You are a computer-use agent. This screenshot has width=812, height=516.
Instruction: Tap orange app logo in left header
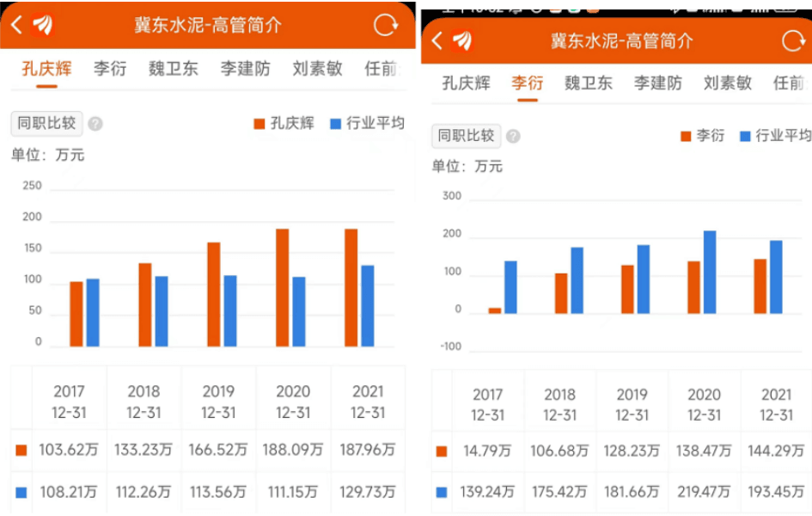coord(43,25)
